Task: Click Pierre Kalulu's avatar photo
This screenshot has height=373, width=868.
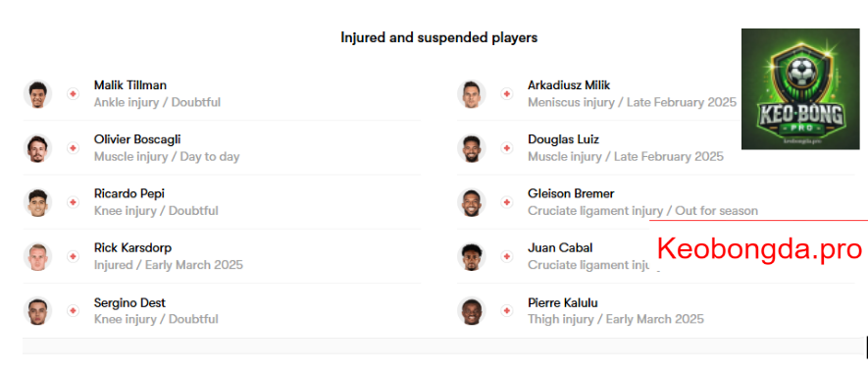Action: click(x=472, y=311)
